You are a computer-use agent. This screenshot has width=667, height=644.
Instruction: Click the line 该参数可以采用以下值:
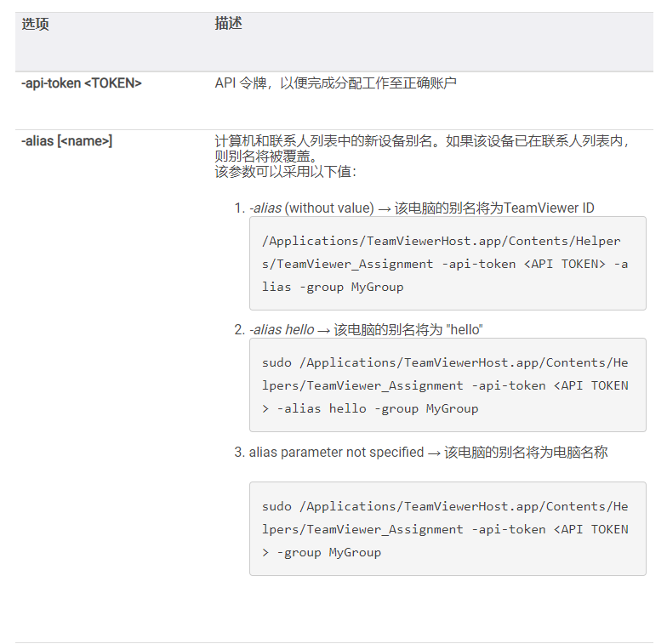pos(286,172)
